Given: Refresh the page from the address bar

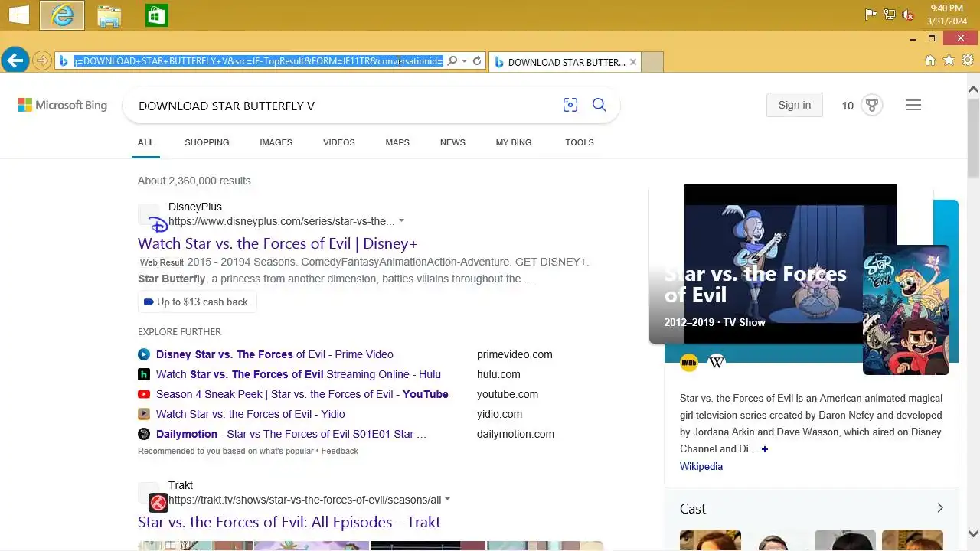Looking at the screenshot, I should (476, 61).
